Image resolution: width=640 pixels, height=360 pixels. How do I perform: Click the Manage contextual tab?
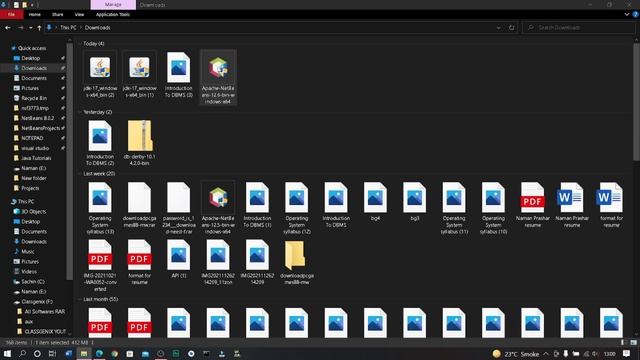pyautogui.click(x=113, y=5)
